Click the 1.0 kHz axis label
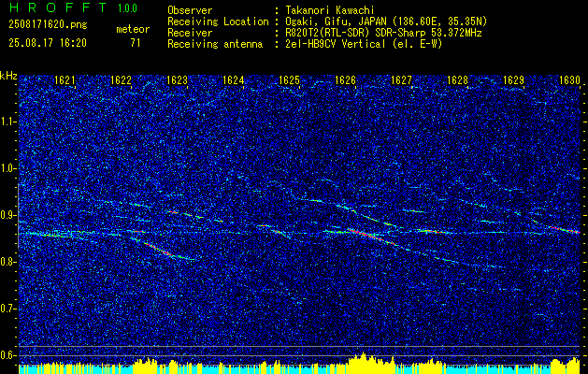Screen dimensions: 588x374 pyautogui.click(x=7, y=168)
